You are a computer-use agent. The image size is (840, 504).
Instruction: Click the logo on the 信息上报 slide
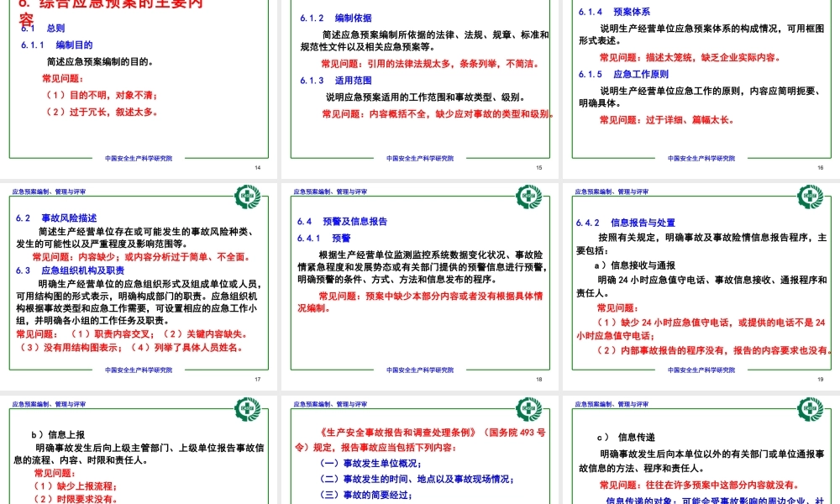tap(248, 409)
